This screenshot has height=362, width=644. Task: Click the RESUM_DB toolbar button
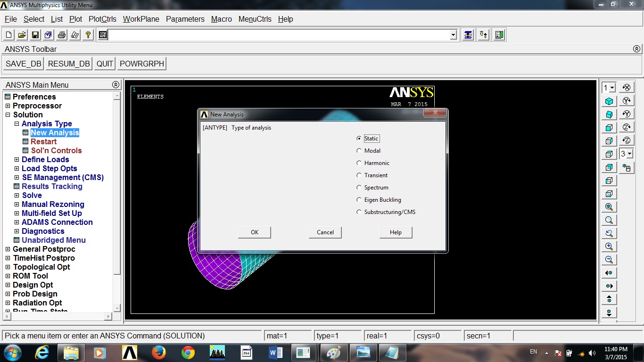69,64
